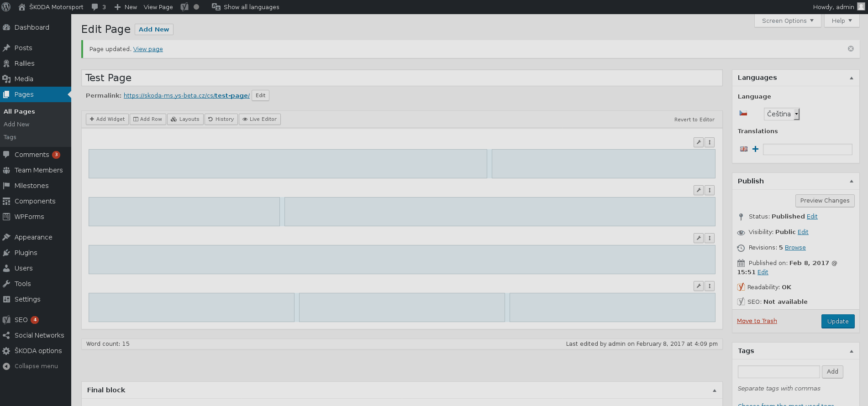The image size is (868, 406).
Task: Open Dashboard from sidebar
Action: (x=36, y=27)
